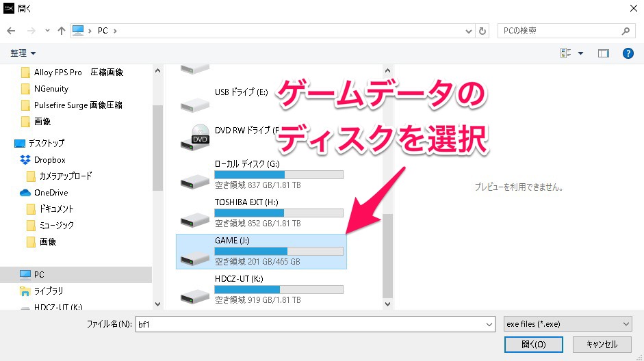Expand address bar history dropdown
This screenshot has width=644, height=361.
coord(468,31)
